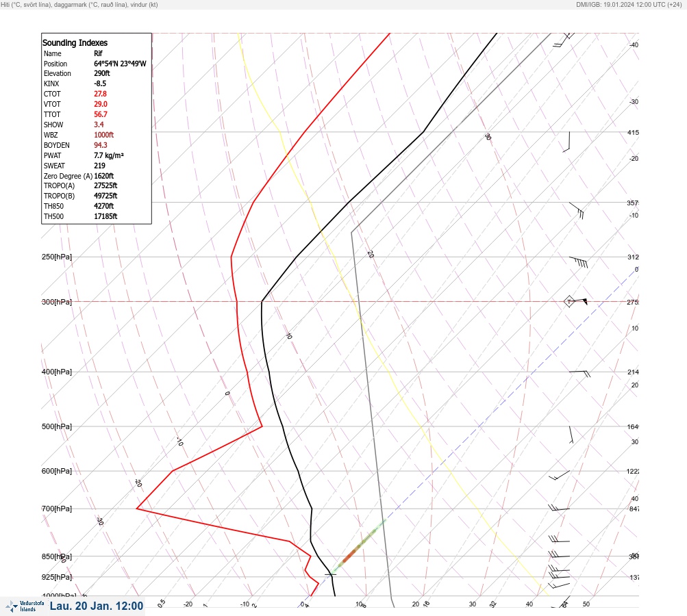Click the TH500 value 17185ft

105,216
